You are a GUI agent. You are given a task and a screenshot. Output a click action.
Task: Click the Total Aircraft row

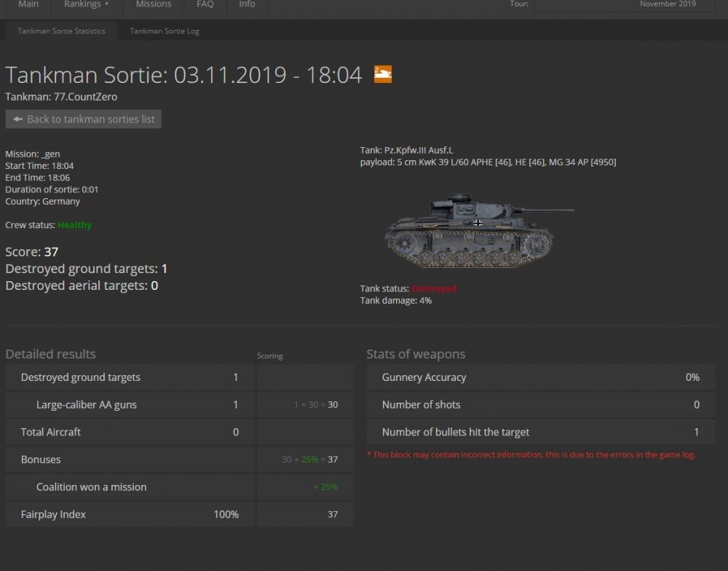130,432
